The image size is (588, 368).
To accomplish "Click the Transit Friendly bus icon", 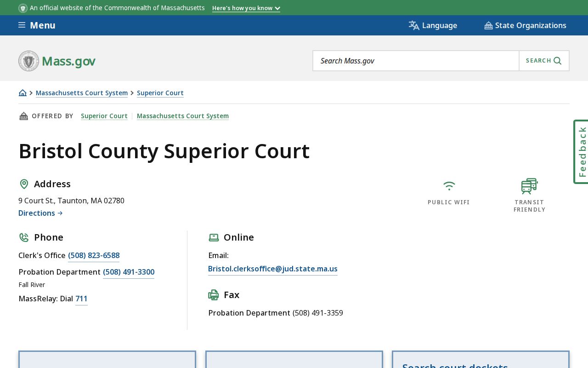I will pyautogui.click(x=529, y=186).
